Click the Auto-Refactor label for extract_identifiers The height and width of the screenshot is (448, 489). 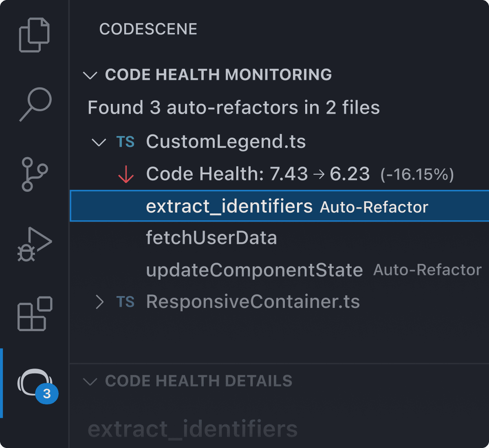pos(374,207)
